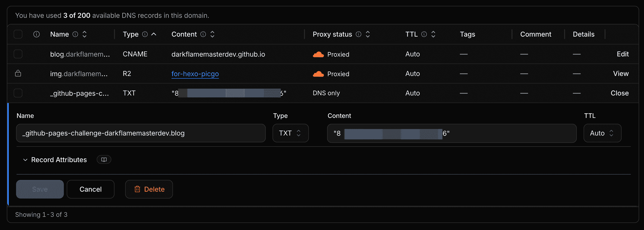Select the blog CNAME record checkbox

click(18, 54)
